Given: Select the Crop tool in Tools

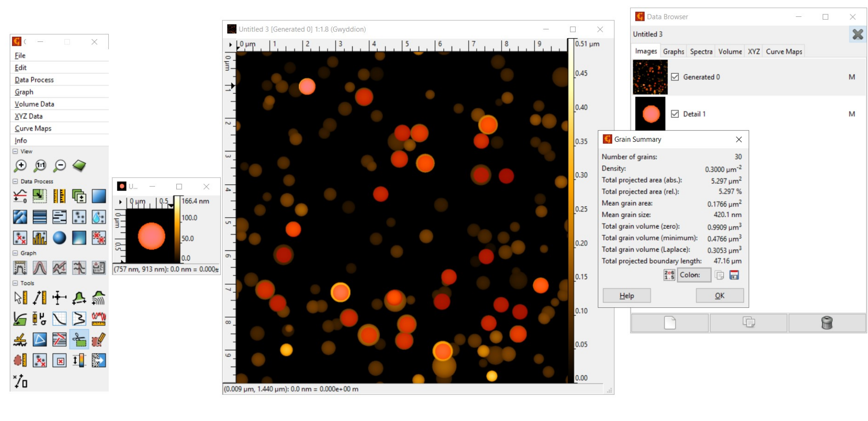Looking at the screenshot, I should pyautogui.click(x=79, y=340).
